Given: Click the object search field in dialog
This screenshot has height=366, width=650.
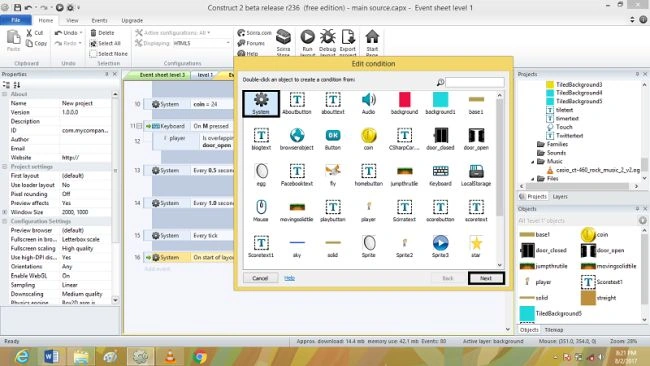Looking at the screenshot, I should [475, 82].
